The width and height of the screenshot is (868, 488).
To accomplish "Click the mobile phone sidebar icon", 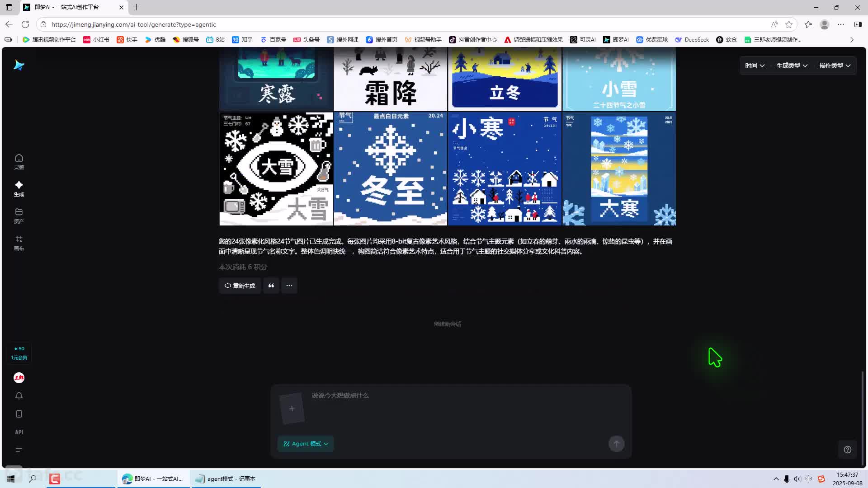I will click(x=19, y=414).
